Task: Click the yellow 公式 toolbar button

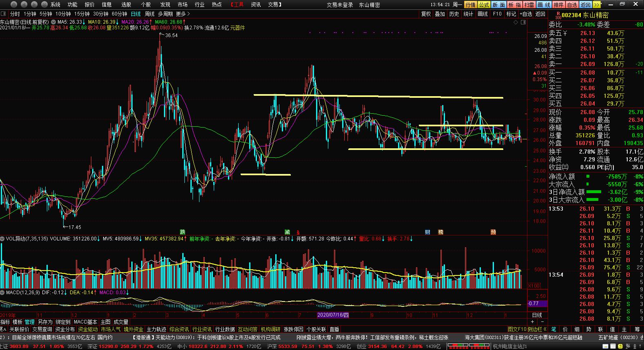Action: point(484,4)
